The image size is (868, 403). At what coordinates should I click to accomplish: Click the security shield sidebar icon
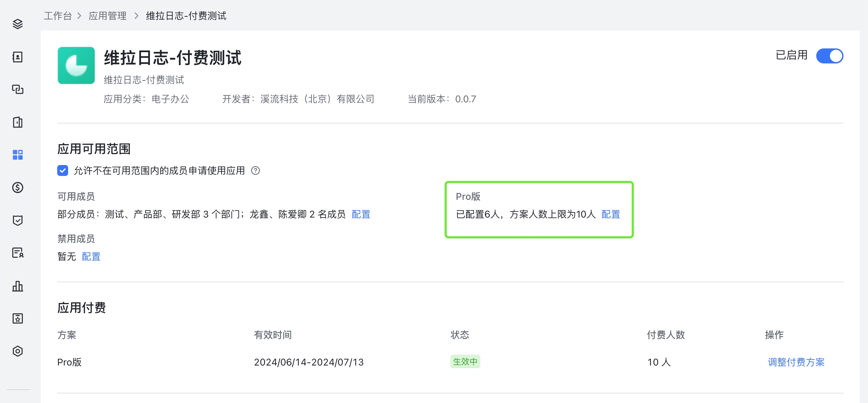pos(18,220)
